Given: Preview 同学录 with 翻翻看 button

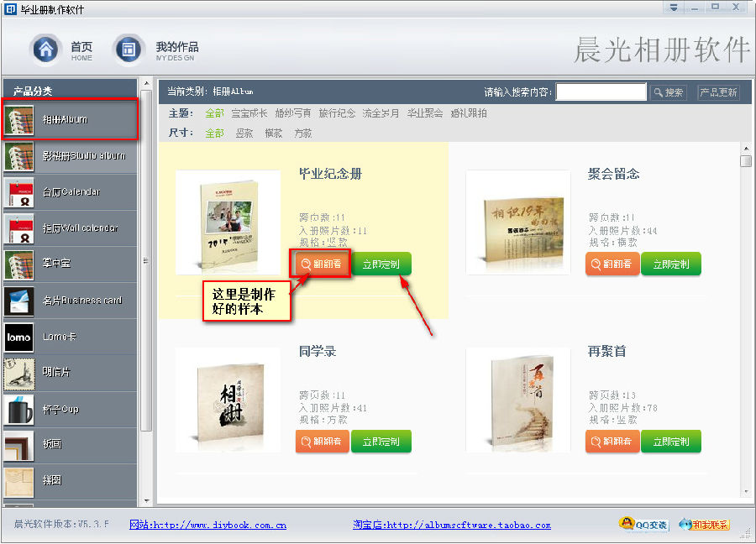Looking at the screenshot, I should (322, 442).
